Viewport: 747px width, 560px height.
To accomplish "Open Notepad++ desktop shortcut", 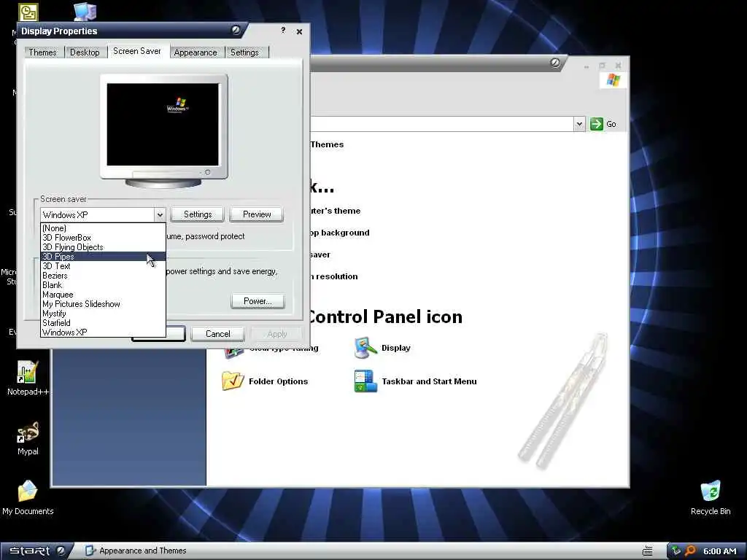I will [28, 378].
